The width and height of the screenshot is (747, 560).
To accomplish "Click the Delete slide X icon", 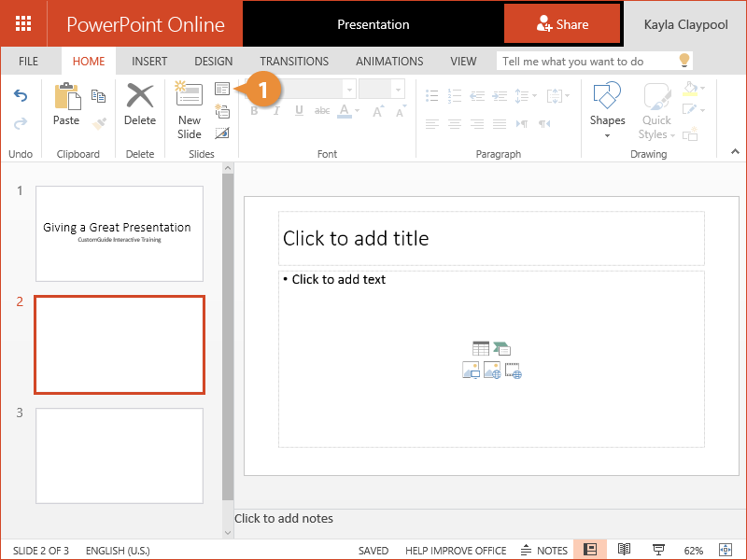I will [140, 107].
